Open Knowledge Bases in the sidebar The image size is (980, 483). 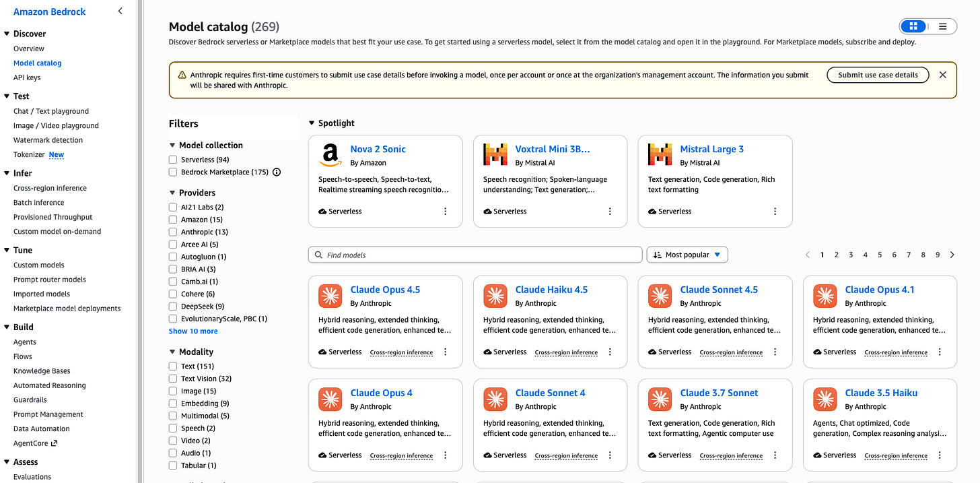point(42,371)
